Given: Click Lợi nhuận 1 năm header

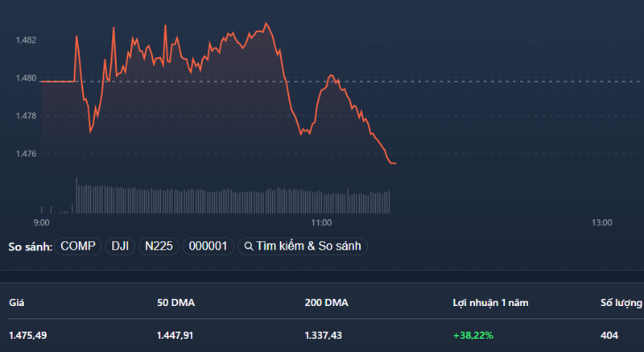Looking at the screenshot, I should [490, 303].
